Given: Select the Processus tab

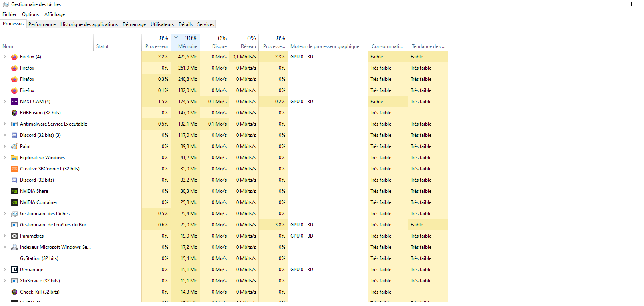Looking at the screenshot, I should pyautogui.click(x=13, y=24).
